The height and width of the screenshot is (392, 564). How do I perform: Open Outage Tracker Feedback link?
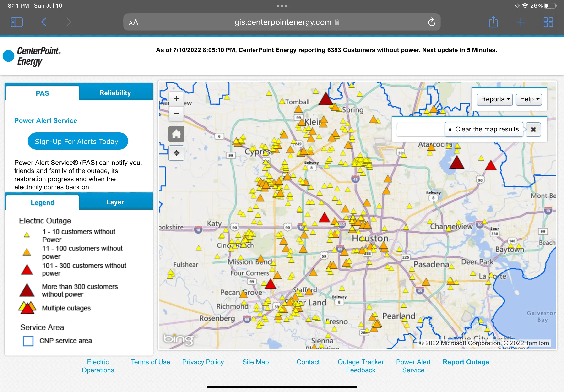[x=361, y=366]
